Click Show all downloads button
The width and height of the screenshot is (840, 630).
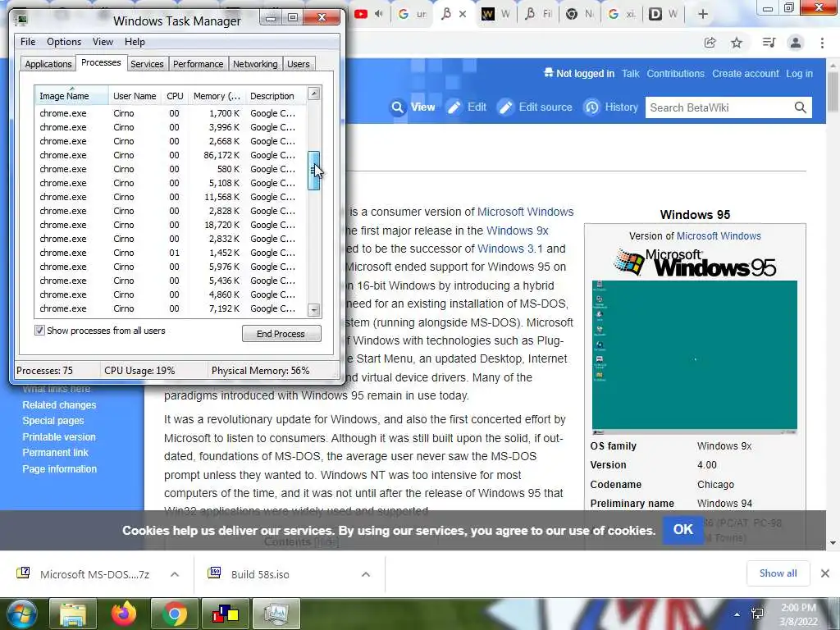pos(778,573)
